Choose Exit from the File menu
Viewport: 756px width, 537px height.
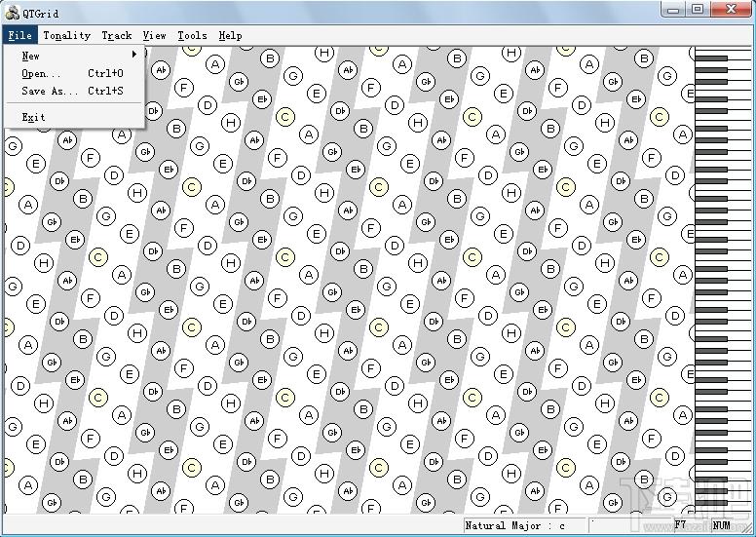pyautogui.click(x=74, y=117)
